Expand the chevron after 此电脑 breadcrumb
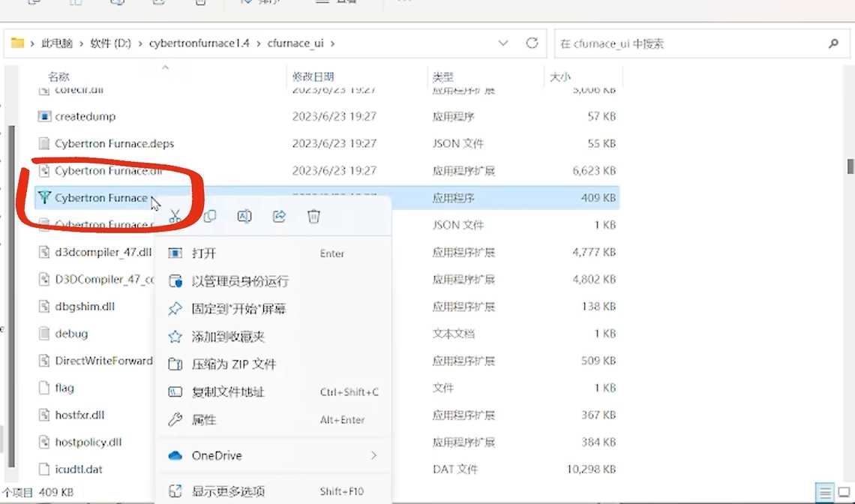This screenshot has width=855, height=504. click(82, 43)
